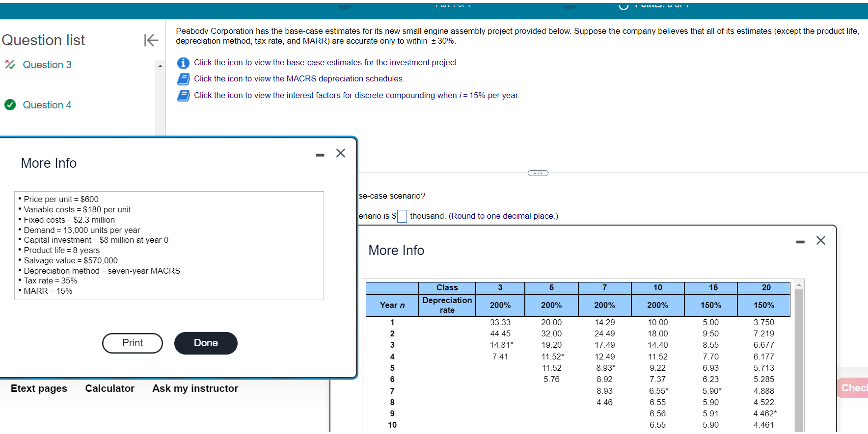
Task: Close the base-case estimates More Info dialog
Action: tap(341, 153)
